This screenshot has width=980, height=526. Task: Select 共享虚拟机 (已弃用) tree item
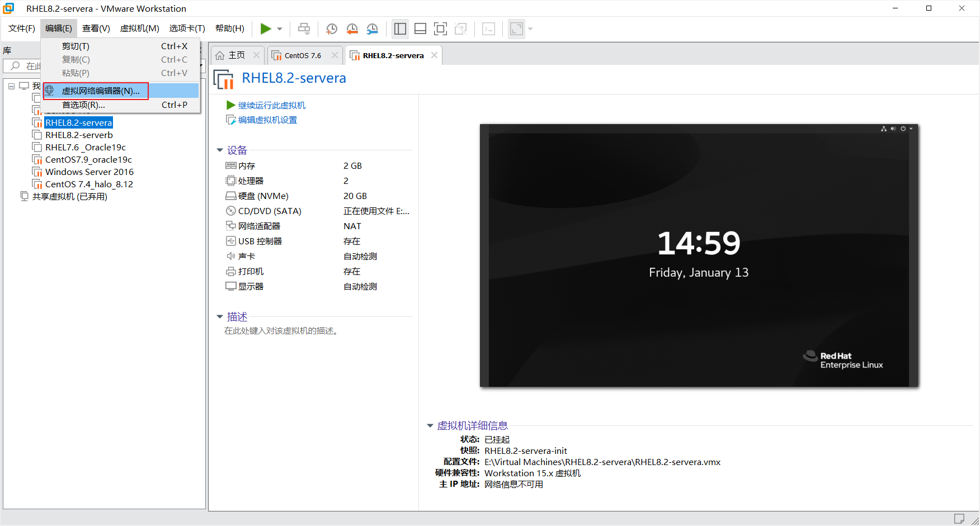[x=69, y=196]
